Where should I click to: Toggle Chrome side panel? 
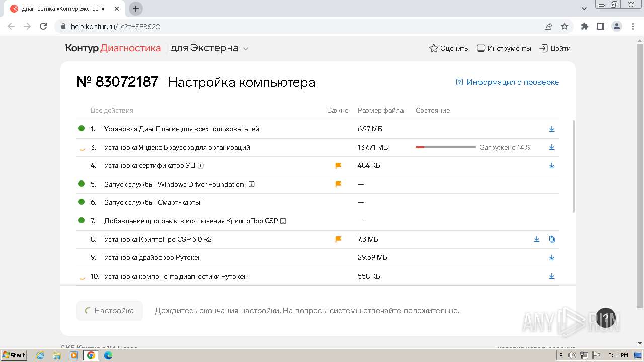600,26
